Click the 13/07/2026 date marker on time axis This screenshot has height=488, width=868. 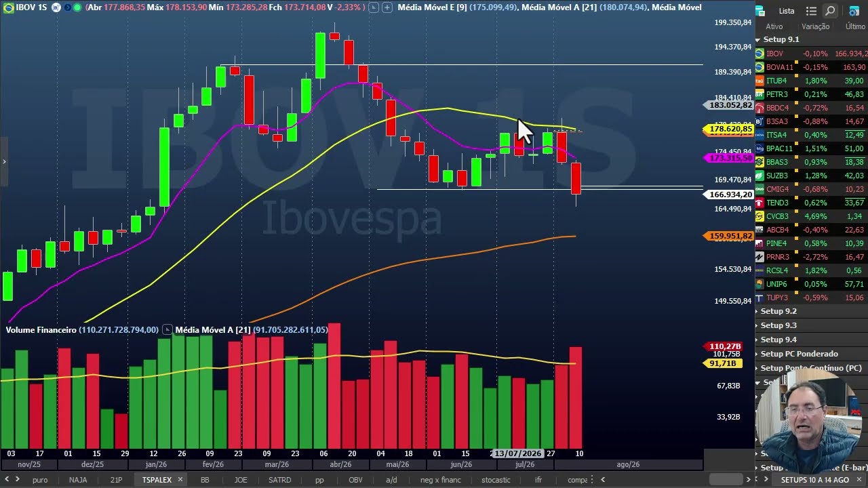(x=518, y=453)
